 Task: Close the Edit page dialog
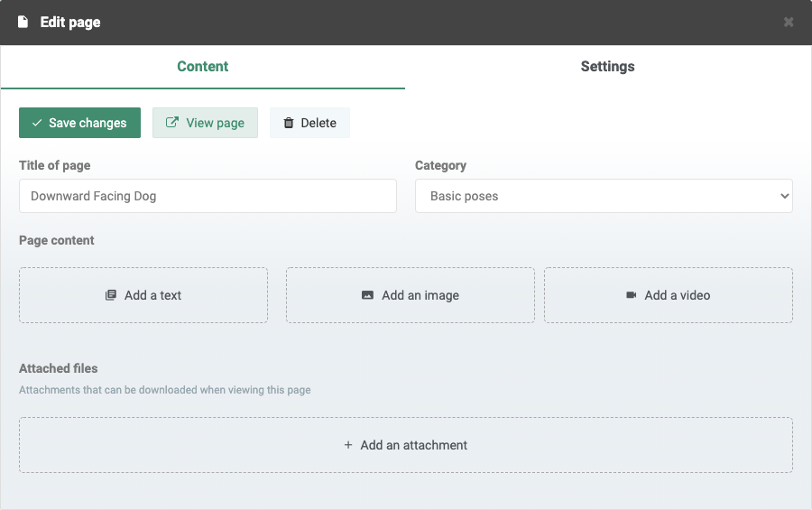789,22
